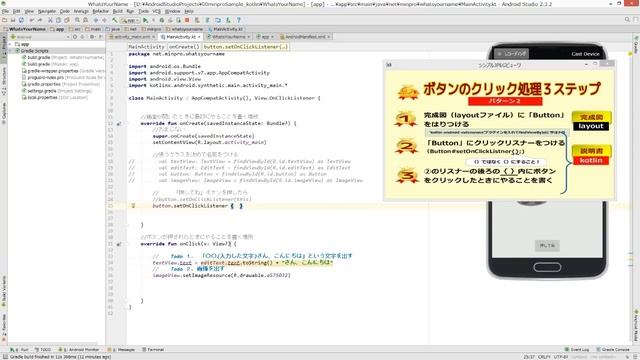Image resolution: width=640 pixels, height=360 pixels.
Task: Click the intention lightbulb beside button.setOnClickListener
Action: tap(133, 206)
